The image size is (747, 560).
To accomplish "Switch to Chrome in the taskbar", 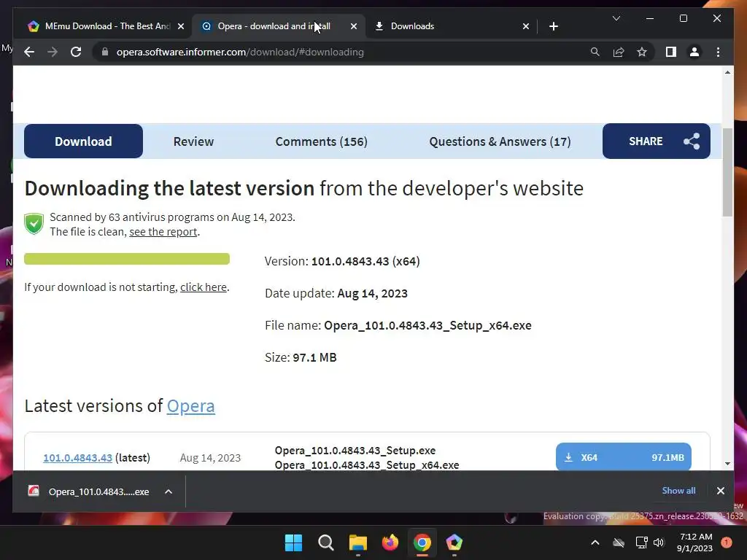I will [422, 542].
